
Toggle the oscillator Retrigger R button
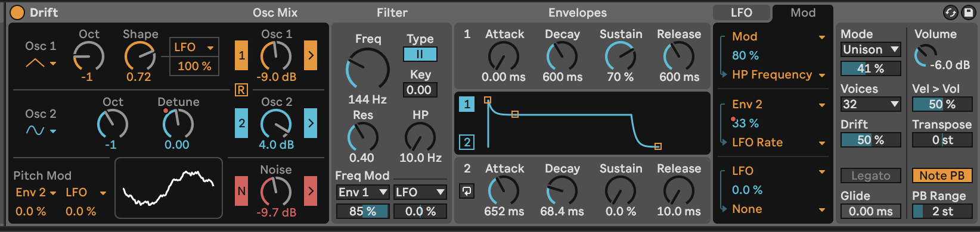pos(241,90)
